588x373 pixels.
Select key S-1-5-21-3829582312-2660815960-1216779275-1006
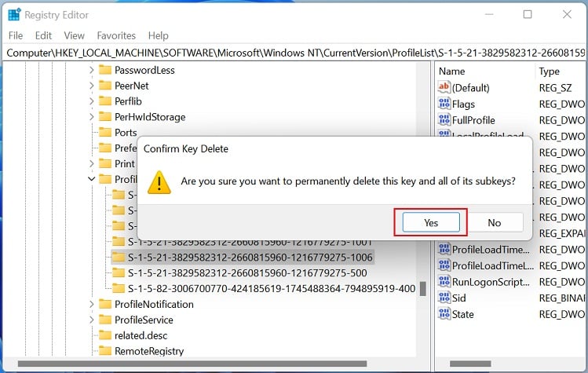click(x=250, y=258)
